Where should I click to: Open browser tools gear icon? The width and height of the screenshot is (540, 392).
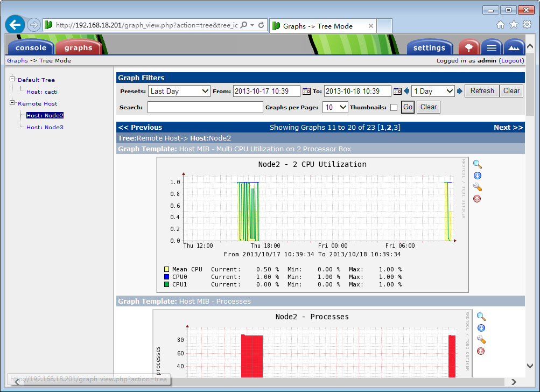click(x=527, y=24)
